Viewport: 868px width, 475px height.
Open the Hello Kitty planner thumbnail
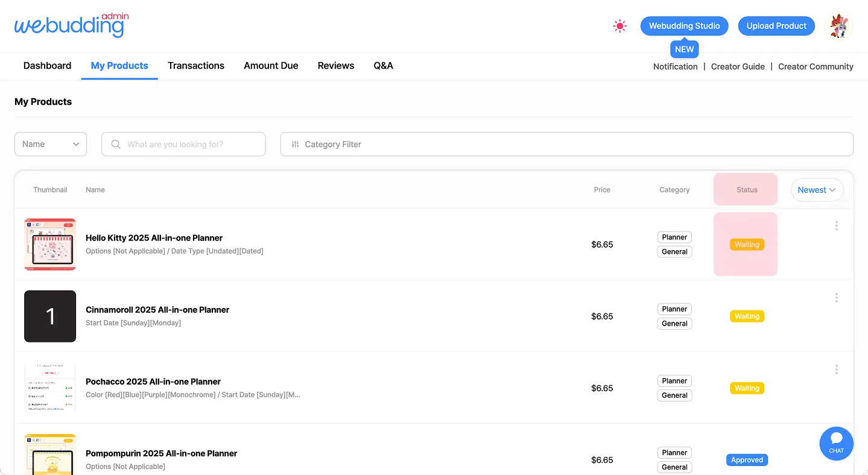tap(50, 244)
